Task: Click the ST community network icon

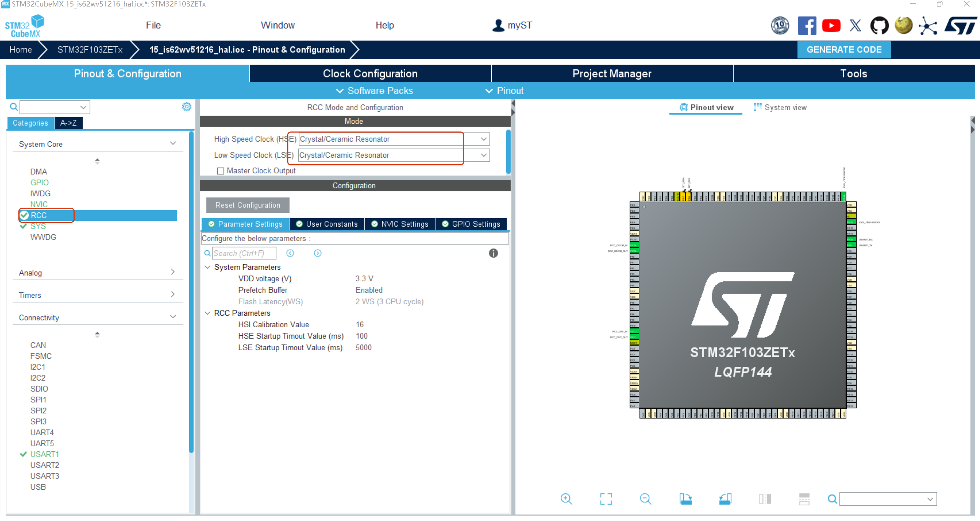Action: coord(928,26)
